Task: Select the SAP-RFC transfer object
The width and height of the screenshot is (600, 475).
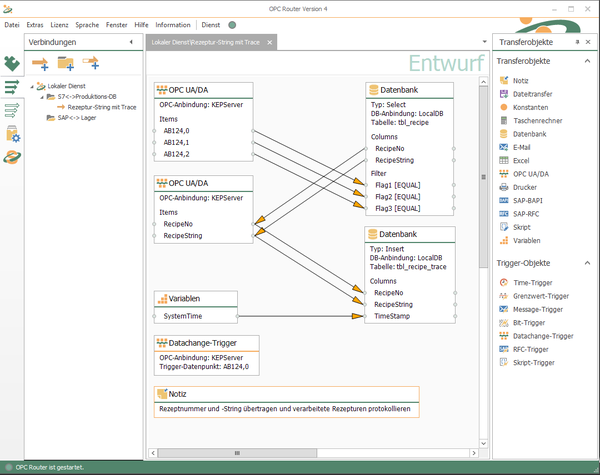Action: click(519, 214)
